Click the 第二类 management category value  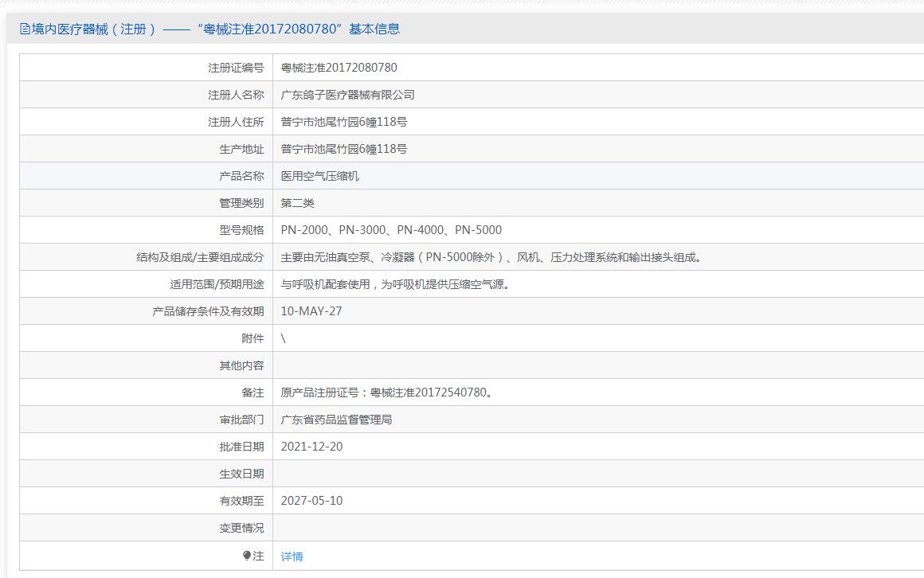pos(297,203)
